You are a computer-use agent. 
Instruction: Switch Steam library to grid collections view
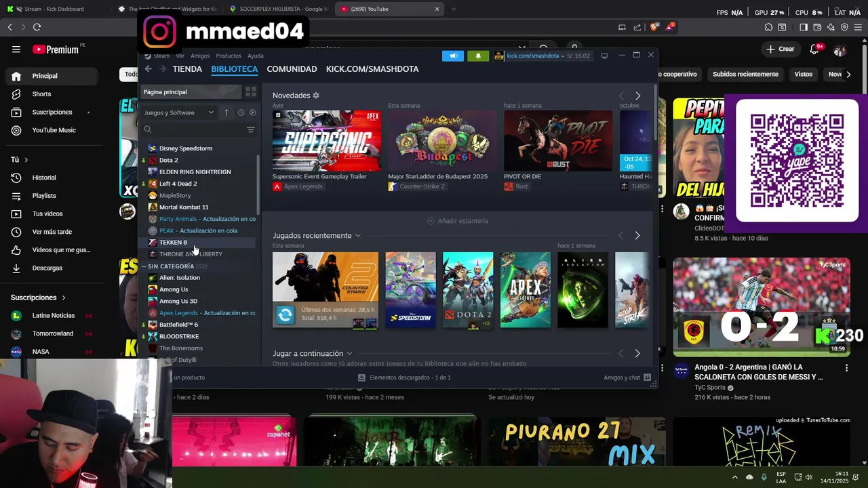pyautogui.click(x=250, y=91)
